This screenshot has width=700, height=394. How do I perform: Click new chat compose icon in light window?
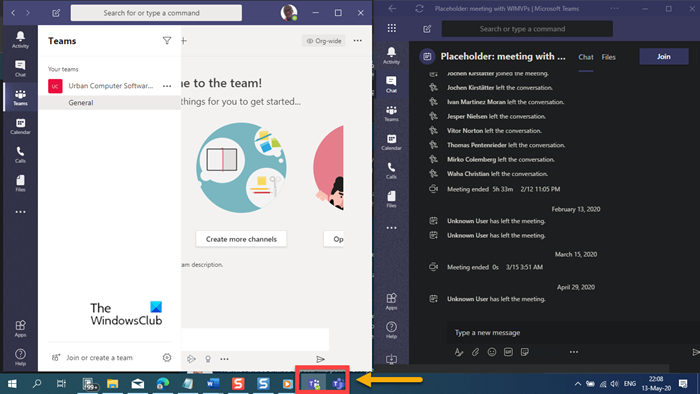pos(56,13)
